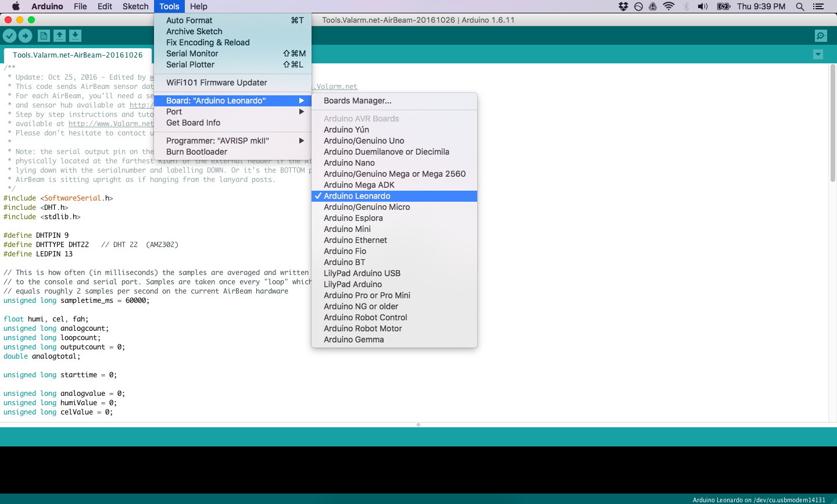Image resolution: width=837 pixels, height=504 pixels.
Task: Open the Edit menu
Action: [105, 6]
